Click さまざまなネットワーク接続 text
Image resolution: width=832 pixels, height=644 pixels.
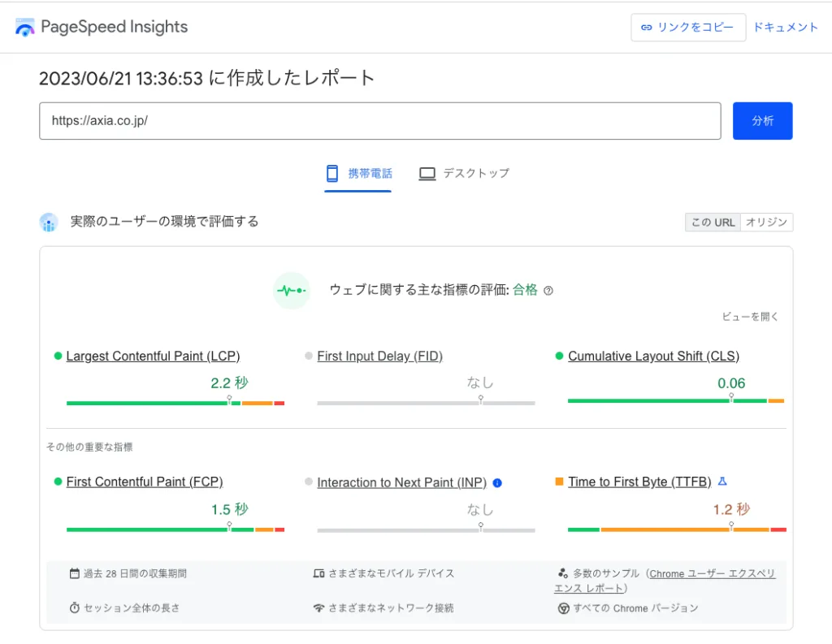[391, 608]
